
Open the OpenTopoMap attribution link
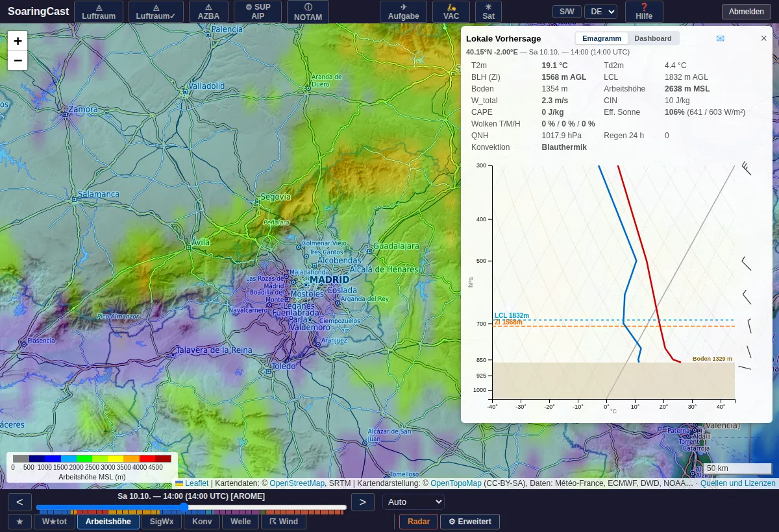(456, 483)
